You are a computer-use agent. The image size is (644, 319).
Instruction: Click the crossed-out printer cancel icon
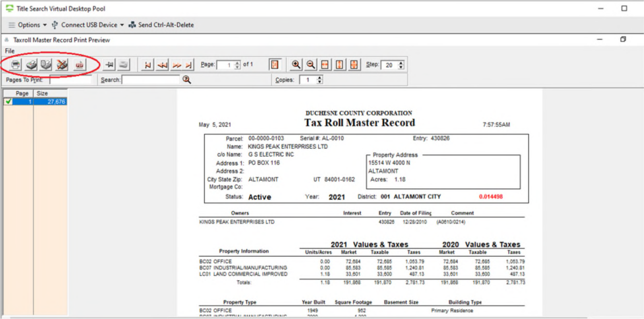[62, 64]
